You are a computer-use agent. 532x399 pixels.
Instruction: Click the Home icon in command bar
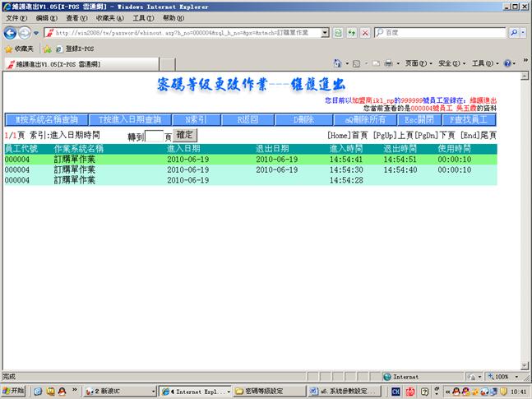click(338, 63)
